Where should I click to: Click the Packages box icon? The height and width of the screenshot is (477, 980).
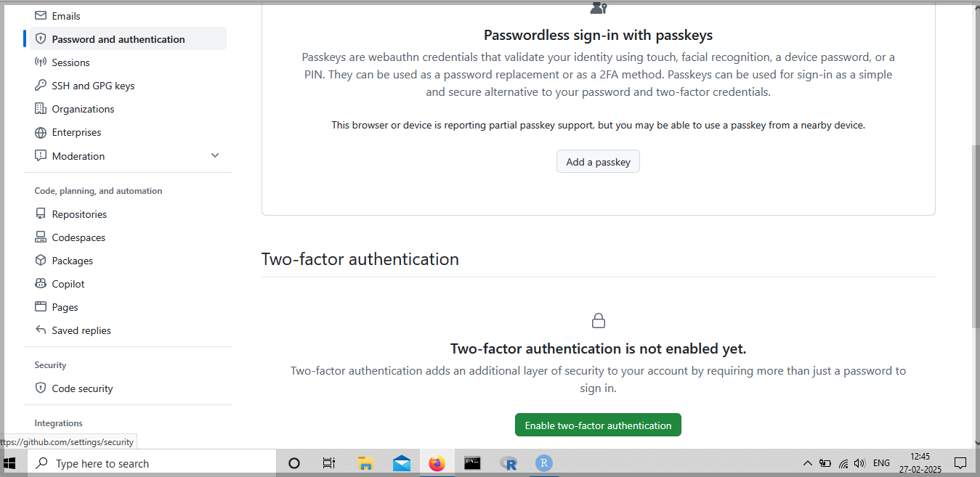pyautogui.click(x=41, y=261)
